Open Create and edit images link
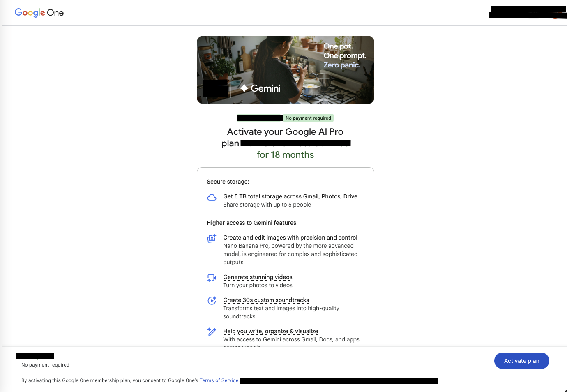The image size is (567, 392). tap(290, 238)
